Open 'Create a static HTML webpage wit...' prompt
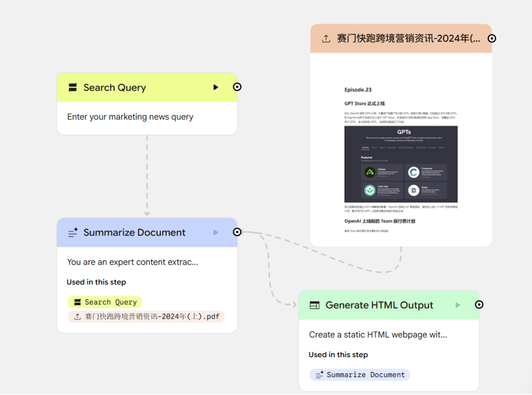Image resolution: width=532 pixels, height=395 pixels. pos(378,335)
